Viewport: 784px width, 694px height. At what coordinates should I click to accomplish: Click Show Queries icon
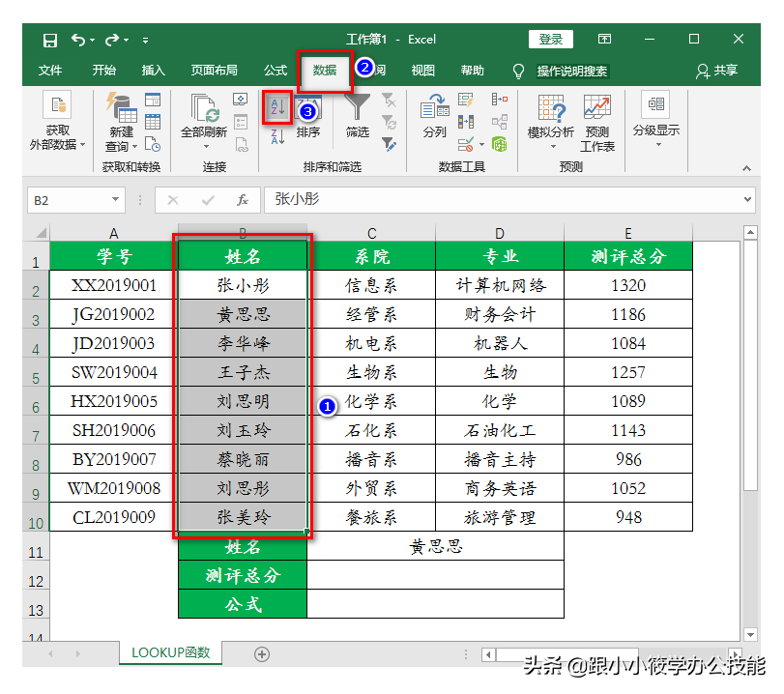tap(153, 100)
